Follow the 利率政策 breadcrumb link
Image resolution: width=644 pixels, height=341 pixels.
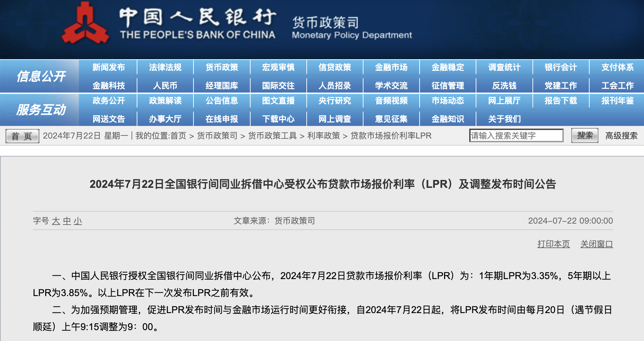(324, 136)
